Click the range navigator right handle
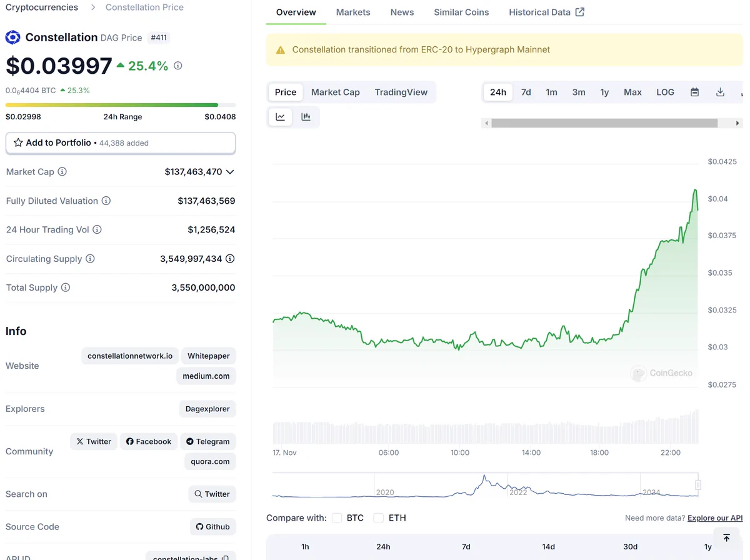750x560 pixels. (x=698, y=485)
